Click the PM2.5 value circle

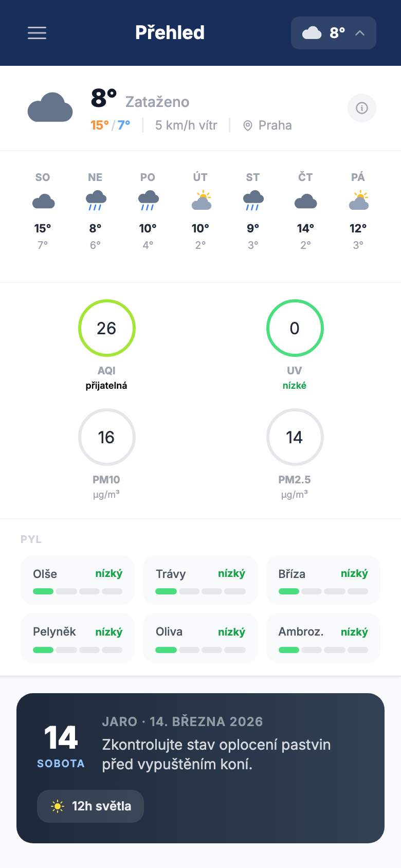pos(295,437)
